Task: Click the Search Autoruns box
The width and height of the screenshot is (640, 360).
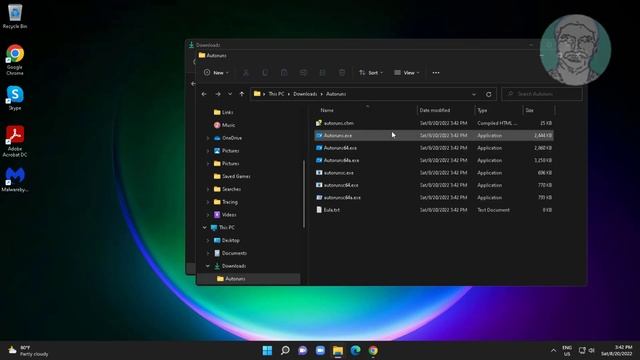Action: pyautogui.click(x=542, y=94)
